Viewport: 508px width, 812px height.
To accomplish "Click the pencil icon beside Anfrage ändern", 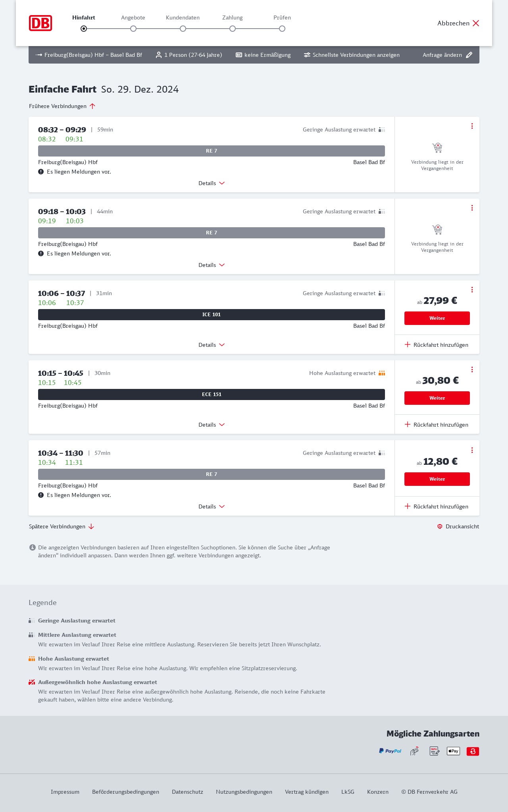I will click(x=469, y=55).
